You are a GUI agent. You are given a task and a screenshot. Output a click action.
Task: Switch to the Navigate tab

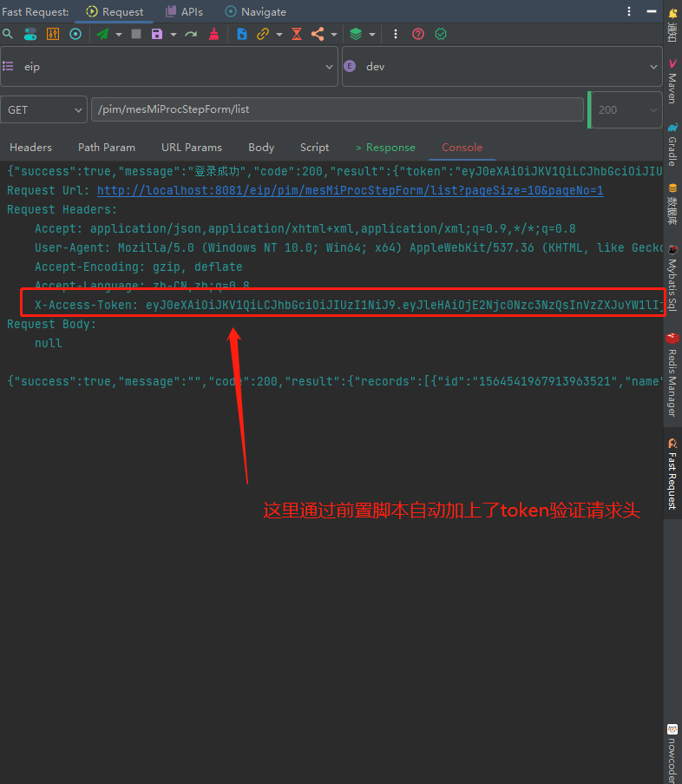(255, 11)
